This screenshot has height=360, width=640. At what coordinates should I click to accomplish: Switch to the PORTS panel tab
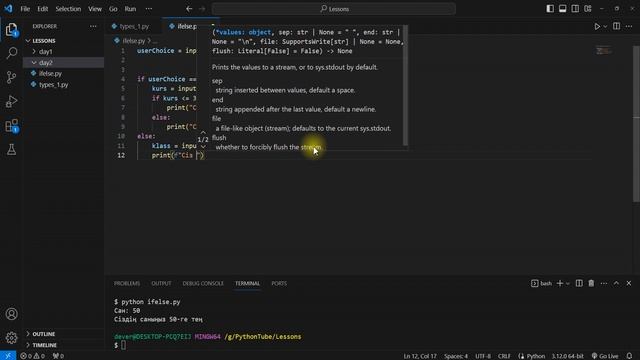(279, 283)
